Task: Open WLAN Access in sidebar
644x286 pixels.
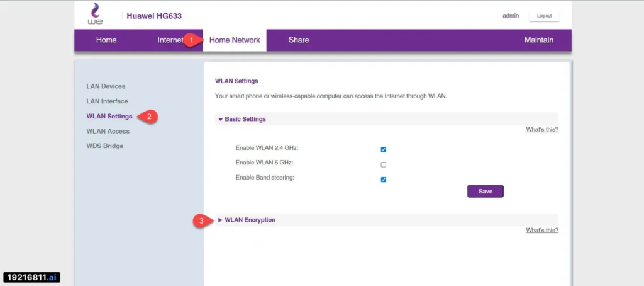Action: point(108,131)
